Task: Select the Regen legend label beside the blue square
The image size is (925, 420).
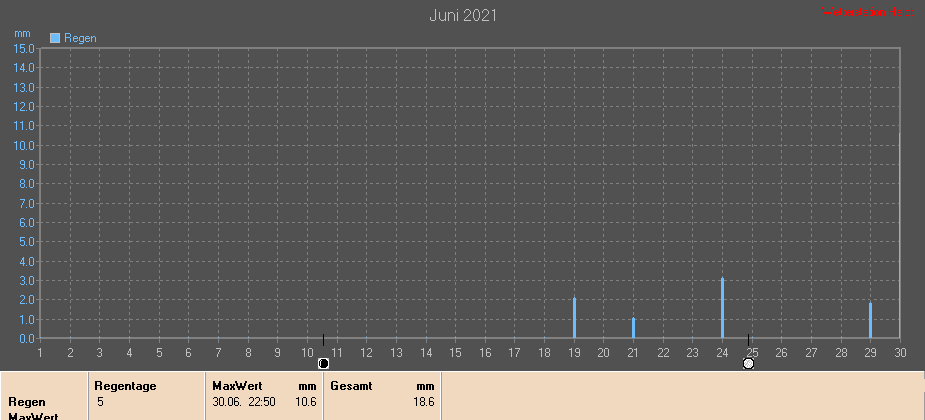Action: [80, 38]
